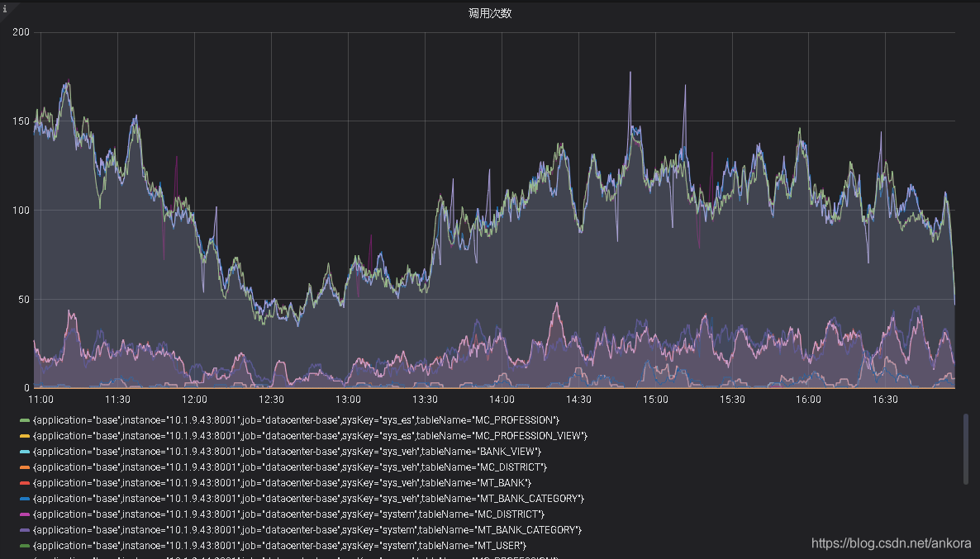Select sys_veh MC_DISTRICT legend entry
The width and height of the screenshot is (980, 559).
click(x=289, y=467)
